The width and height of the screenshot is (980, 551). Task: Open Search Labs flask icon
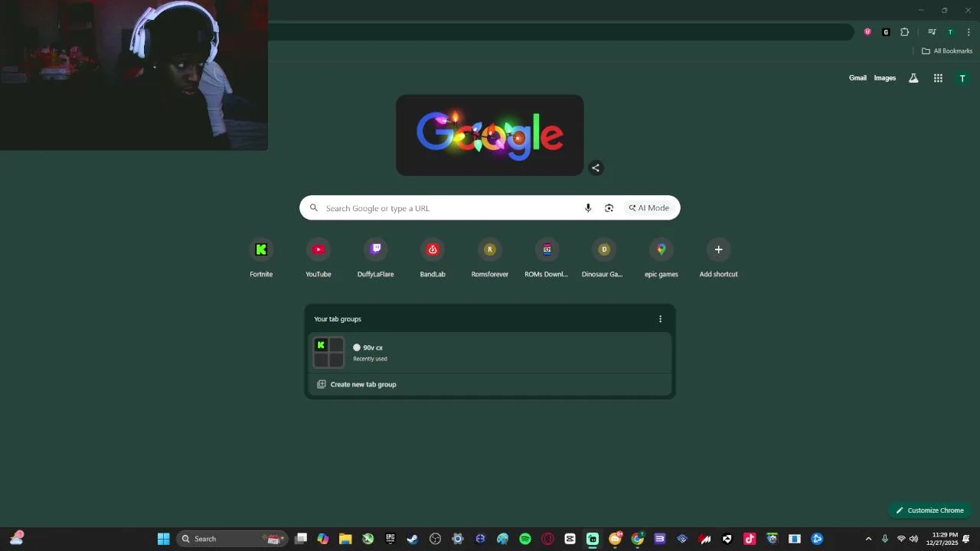pyautogui.click(x=913, y=78)
